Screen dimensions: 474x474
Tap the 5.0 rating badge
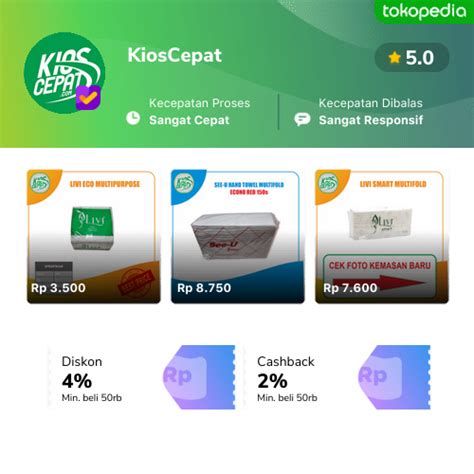point(412,57)
